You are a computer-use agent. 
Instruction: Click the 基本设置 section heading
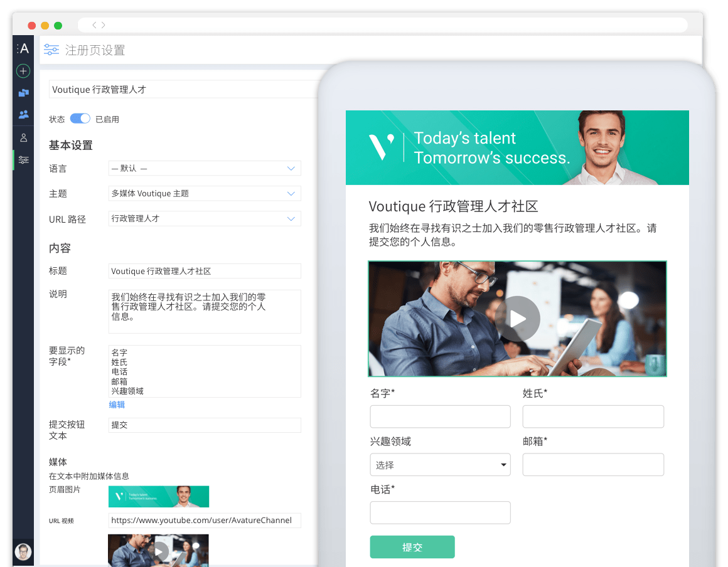pyautogui.click(x=70, y=146)
